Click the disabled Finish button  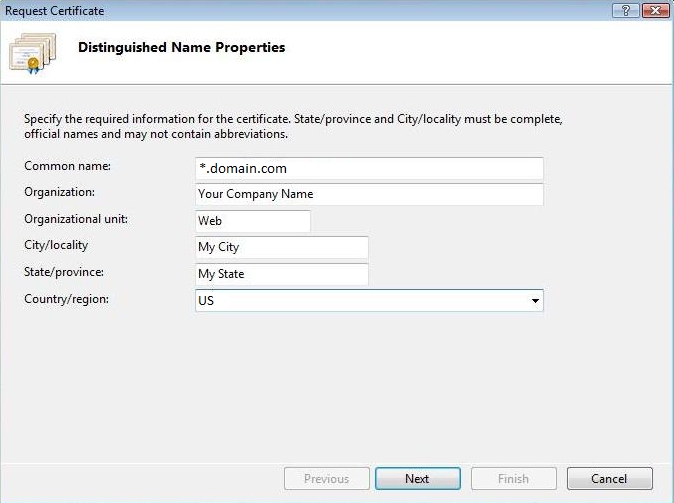(x=513, y=479)
